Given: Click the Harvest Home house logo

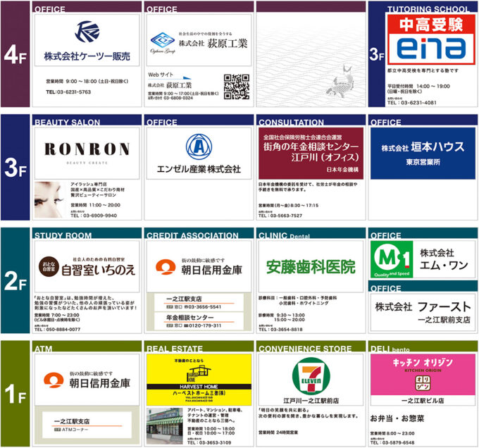Looking at the screenshot, I should pos(199,374).
